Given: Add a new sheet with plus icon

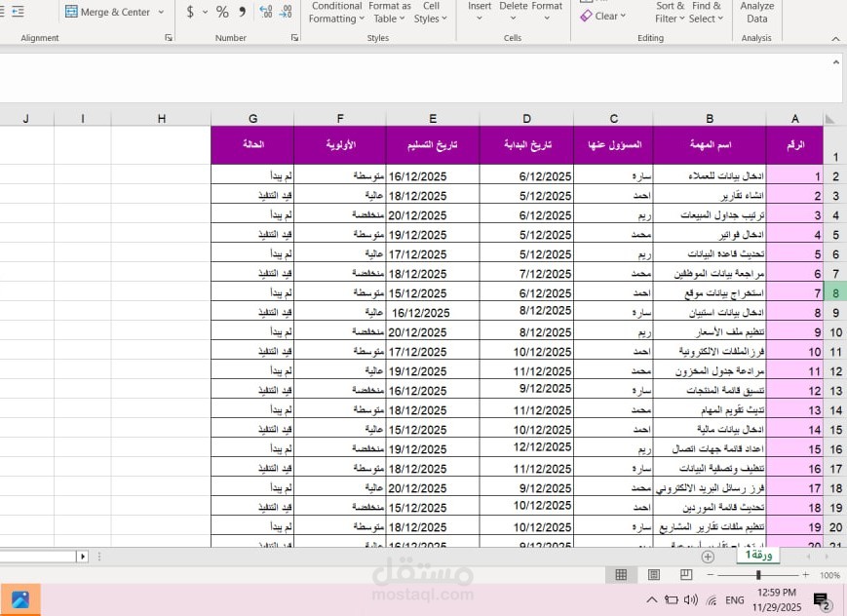Looking at the screenshot, I should (x=708, y=557).
